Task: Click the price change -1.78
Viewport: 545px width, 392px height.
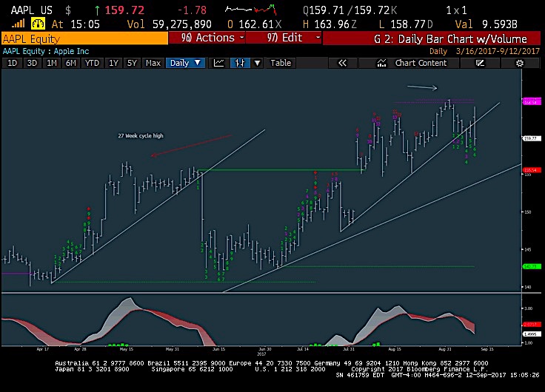Action: point(192,10)
